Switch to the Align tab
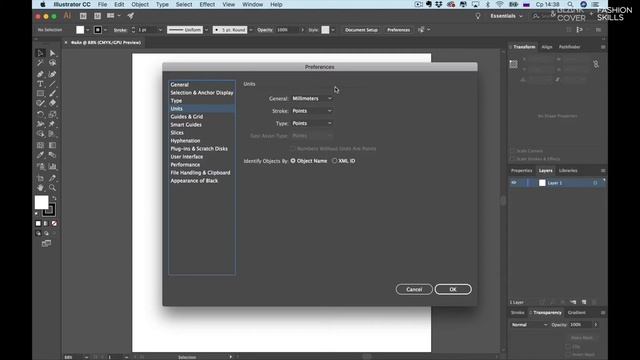This screenshot has height=360, width=640. point(547,47)
